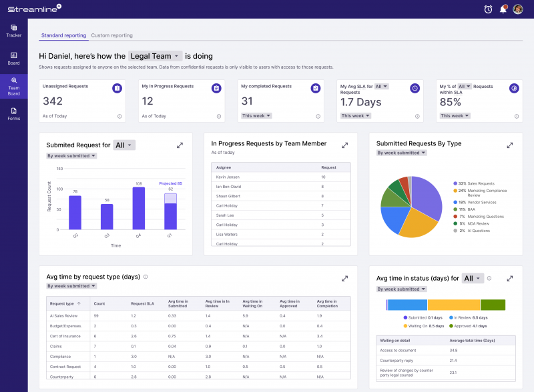The width and height of the screenshot is (534, 392).
Task: Open This week dropdown under completed Requests
Action: (x=256, y=116)
